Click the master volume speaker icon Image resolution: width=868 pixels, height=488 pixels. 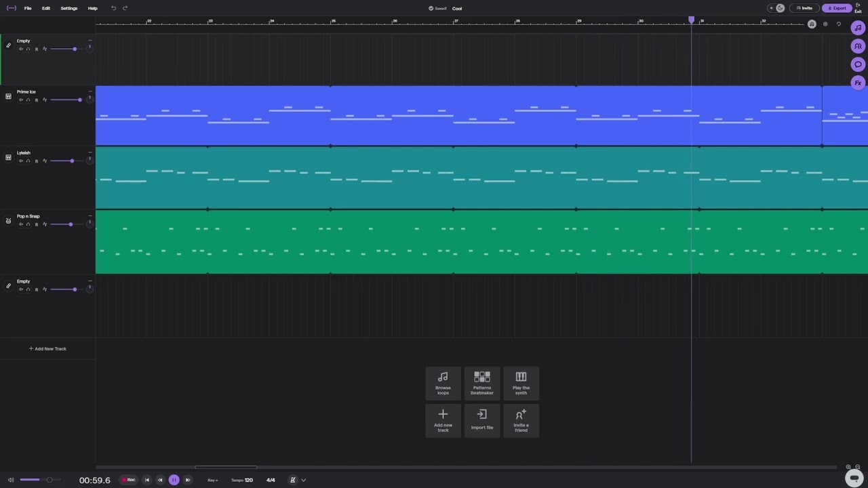(10, 480)
